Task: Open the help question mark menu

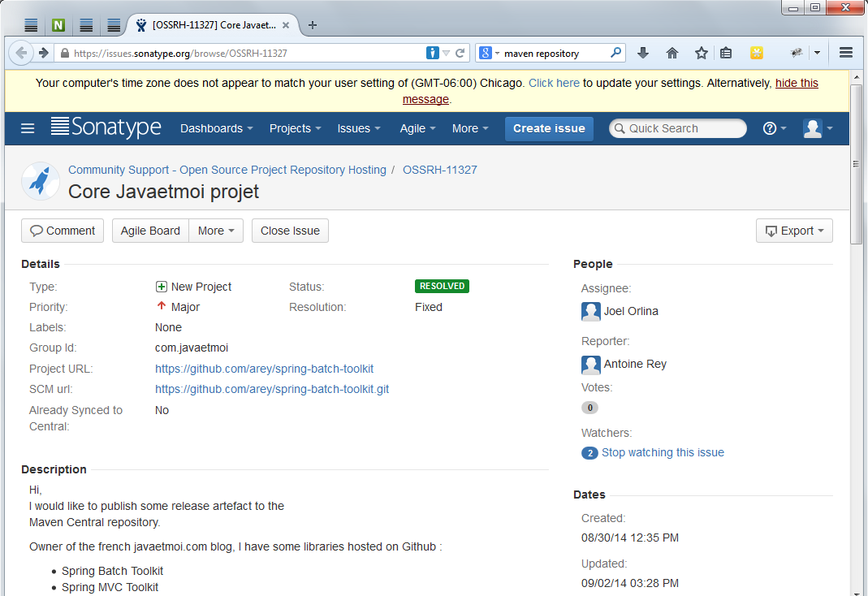Action: (x=775, y=128)
